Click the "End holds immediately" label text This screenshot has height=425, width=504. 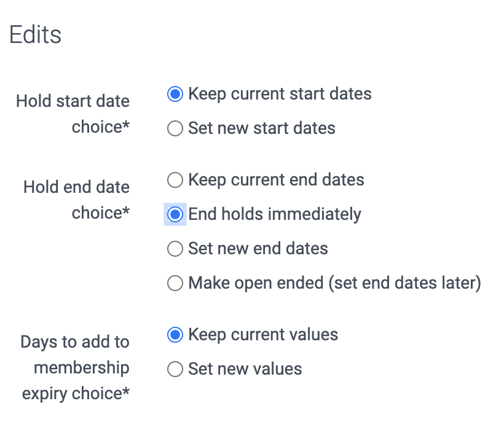pos(274,214)
